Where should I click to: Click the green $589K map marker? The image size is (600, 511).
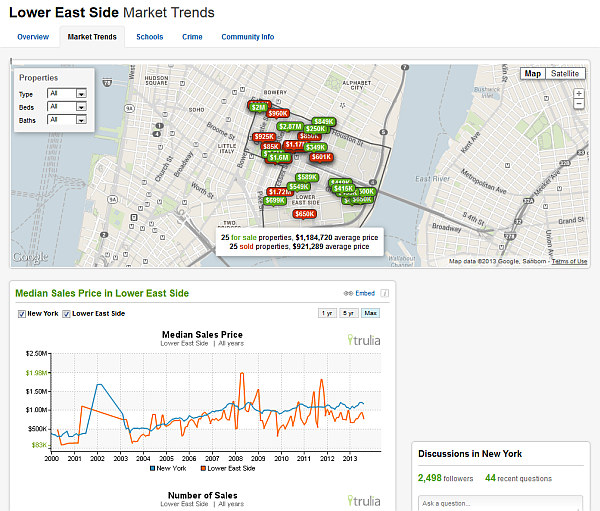click(307, 177)
